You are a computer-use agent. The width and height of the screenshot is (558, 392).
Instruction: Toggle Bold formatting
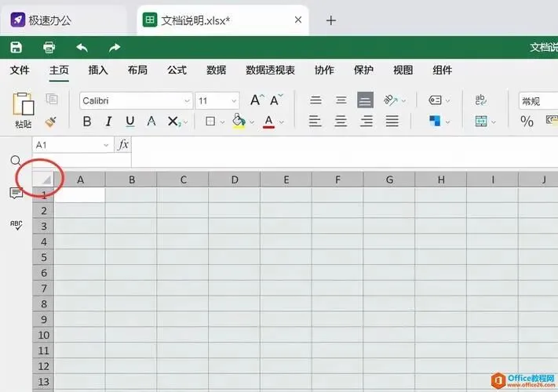tap(87, 122)
